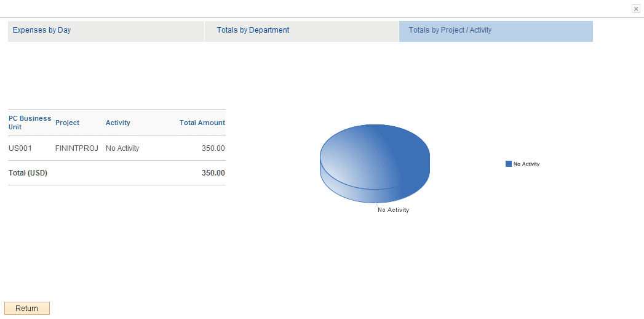Click the Activity column header
644x319 pixels.
click(118, 123)
